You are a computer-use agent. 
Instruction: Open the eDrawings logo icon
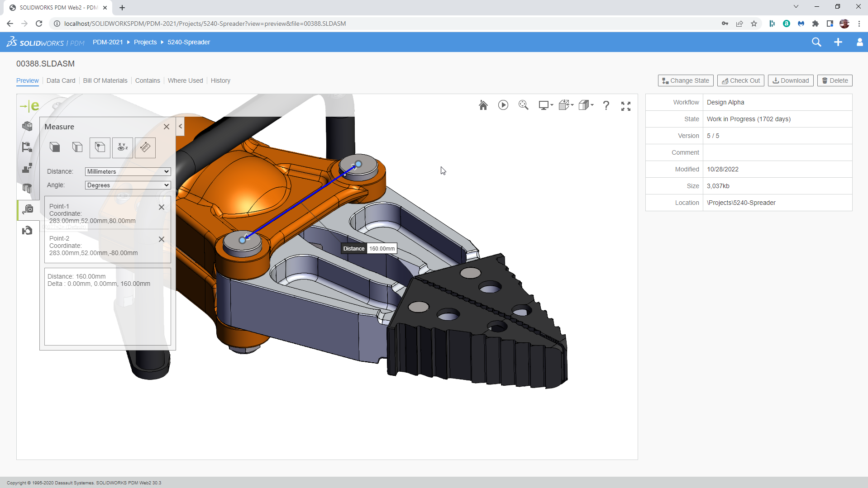click(29, 106)
